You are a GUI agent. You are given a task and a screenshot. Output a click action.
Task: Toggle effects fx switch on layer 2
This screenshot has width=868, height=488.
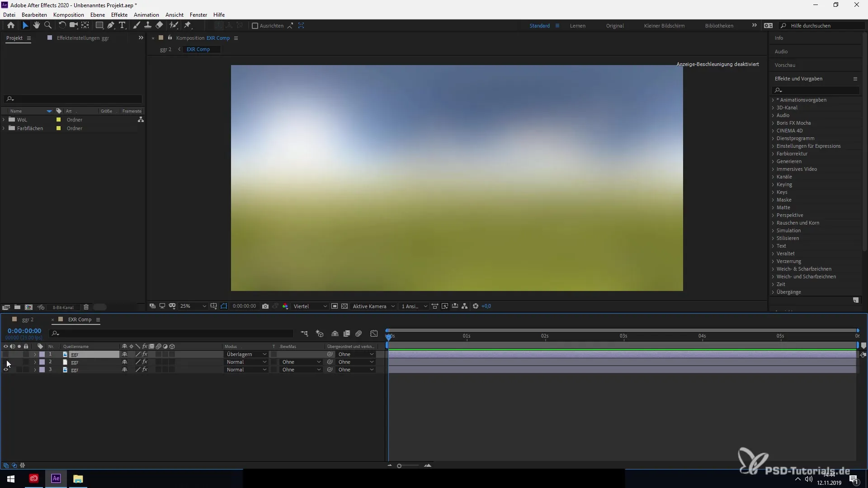(145, 362)
